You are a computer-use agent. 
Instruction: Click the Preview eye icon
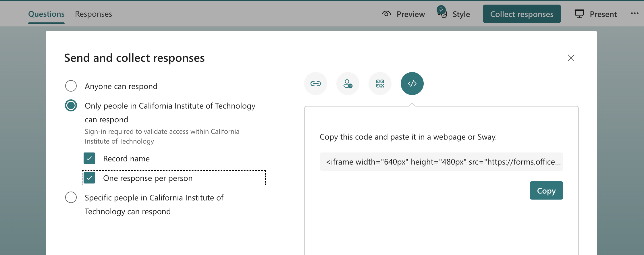point(386,14)
